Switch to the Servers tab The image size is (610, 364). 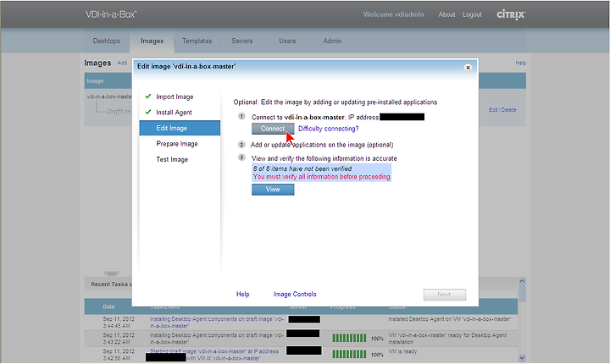242,41
